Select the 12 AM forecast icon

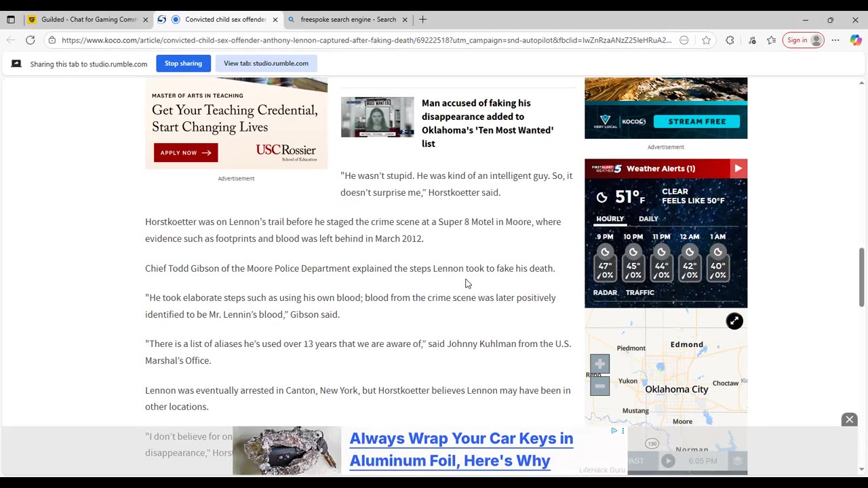pyautogui.click(x=690, y=251)
